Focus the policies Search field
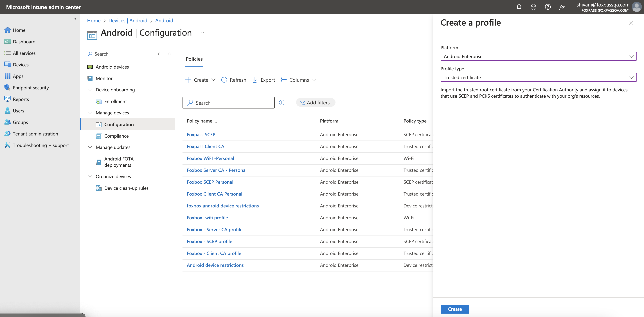The image size is (644, 317). pos(228,103)
